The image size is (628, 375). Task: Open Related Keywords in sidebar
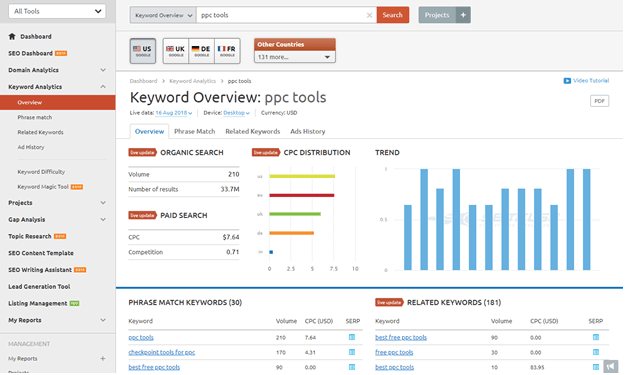40,132
